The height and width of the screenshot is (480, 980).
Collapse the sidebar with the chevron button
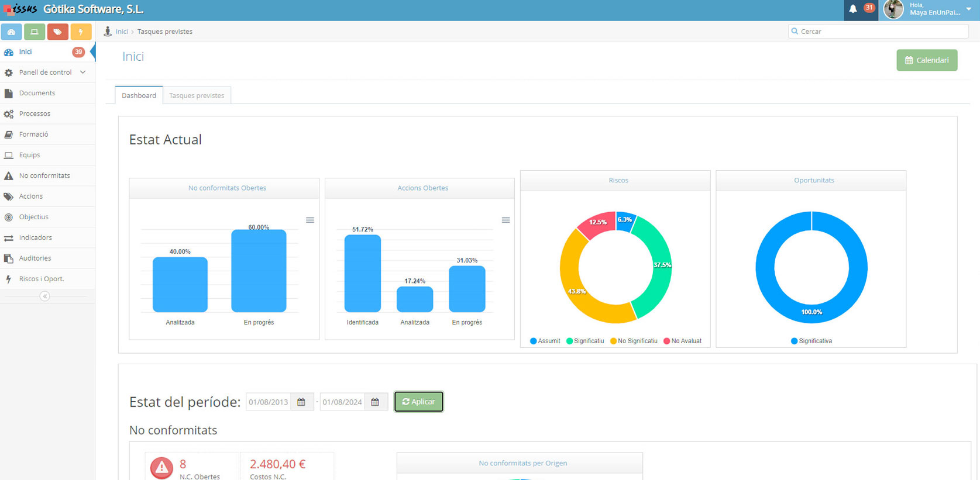pyautogui.click(x=45, y=296)
